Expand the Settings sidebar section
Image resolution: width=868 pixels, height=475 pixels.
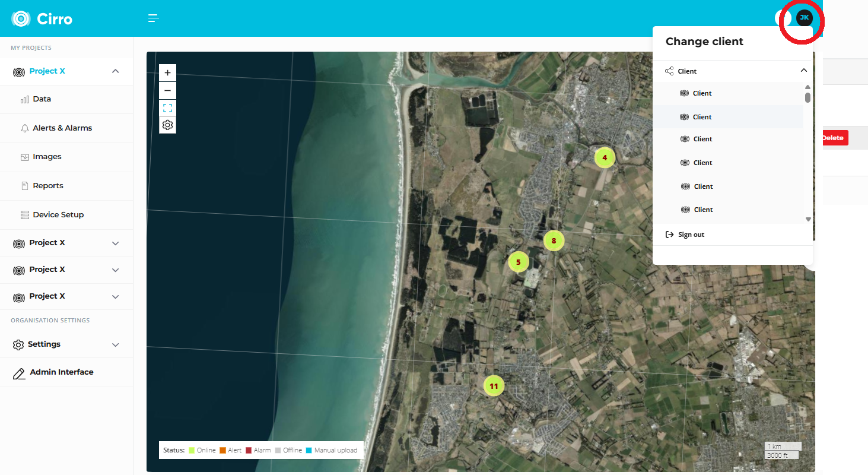(116, 345)
